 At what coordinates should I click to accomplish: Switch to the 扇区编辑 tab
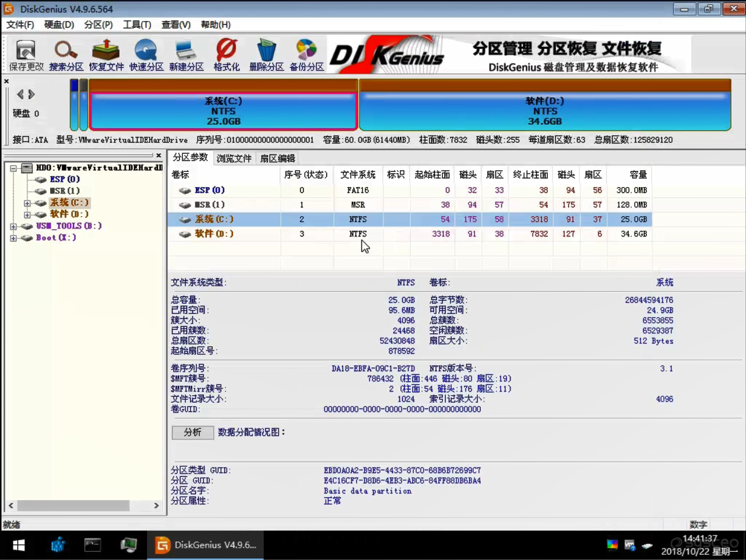point(277,159)
